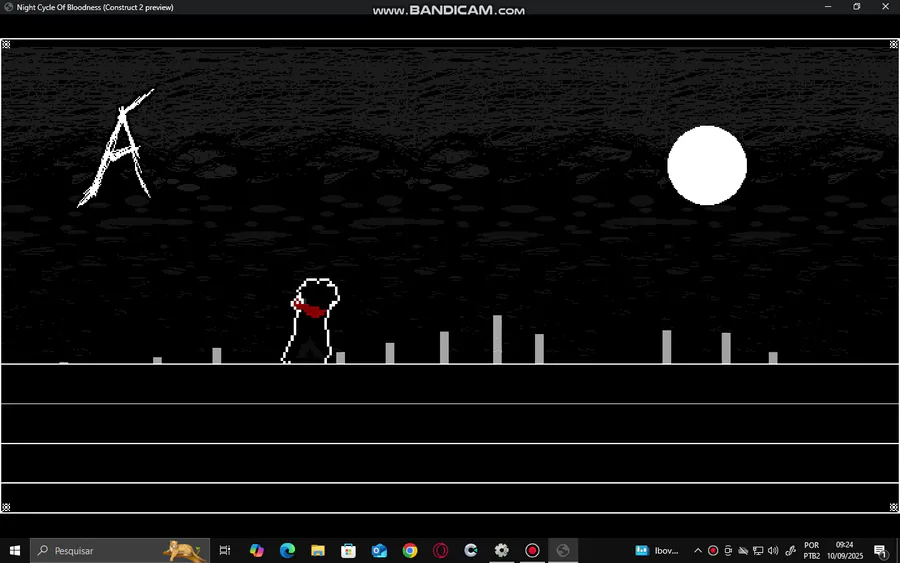
Task: Open the notification center icon
Action: click(880, 550)
